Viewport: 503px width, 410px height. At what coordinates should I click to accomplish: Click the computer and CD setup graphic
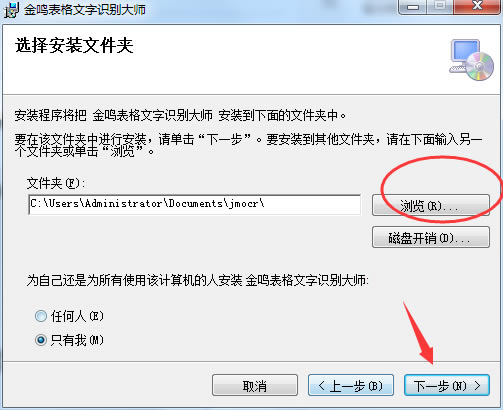pyautogui.click(x=471, y=60)
